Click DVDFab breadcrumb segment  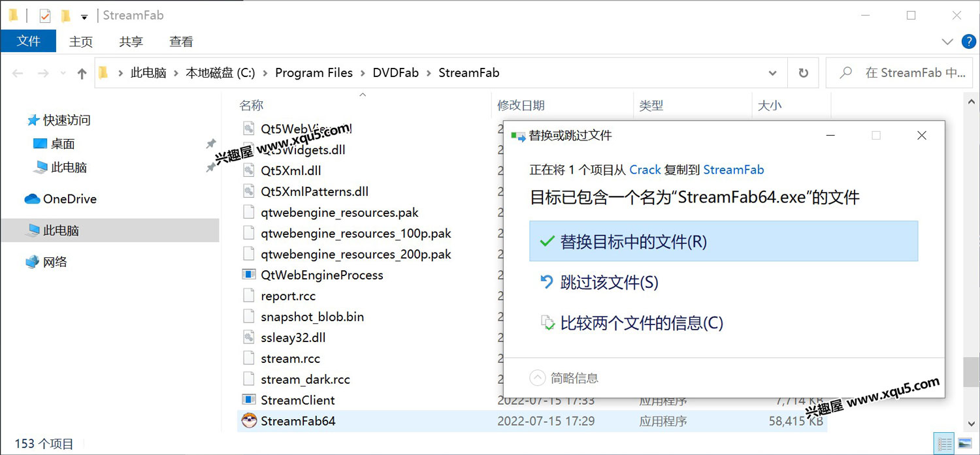coord(395,72)
